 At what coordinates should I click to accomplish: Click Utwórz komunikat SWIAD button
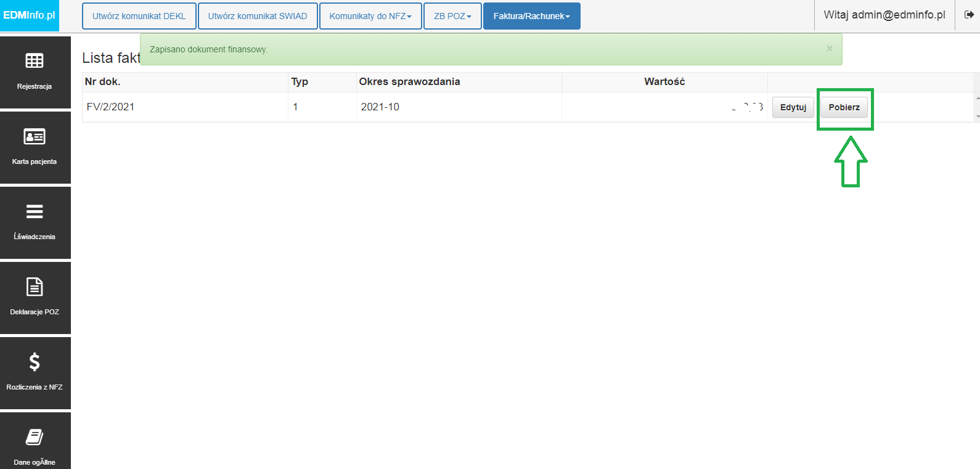pos(258,16)
